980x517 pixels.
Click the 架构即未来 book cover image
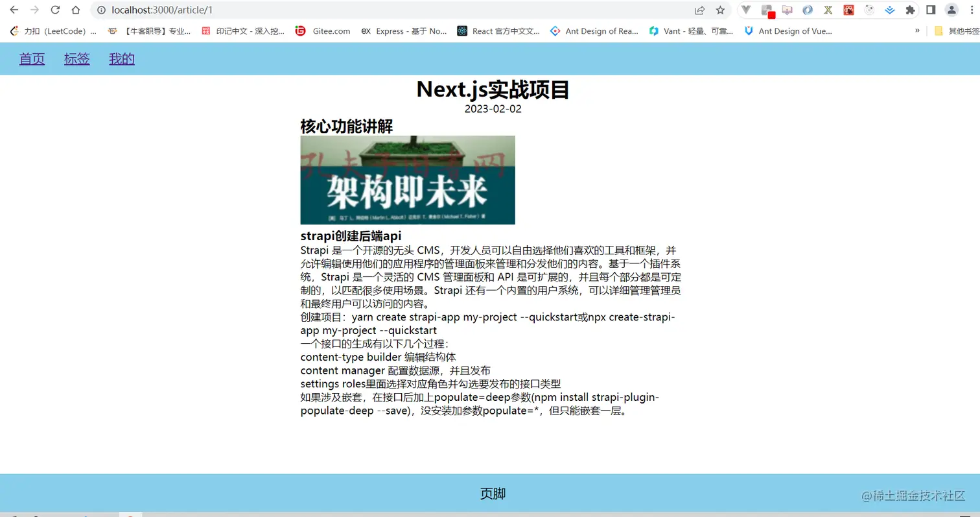coord(408,180)
